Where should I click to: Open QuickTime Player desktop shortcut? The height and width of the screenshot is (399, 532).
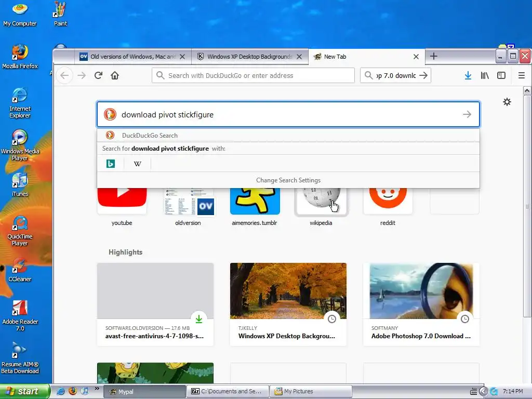click(x=20, y=231)
